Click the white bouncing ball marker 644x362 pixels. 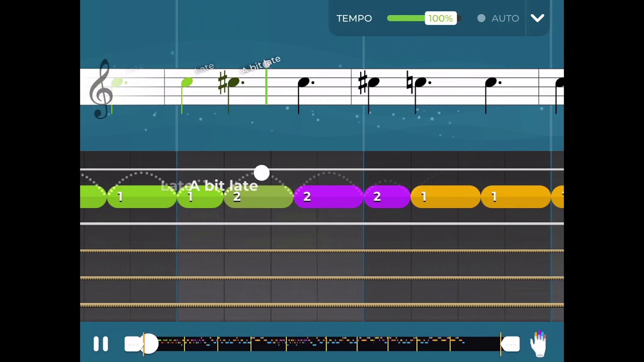pos(262,173)
